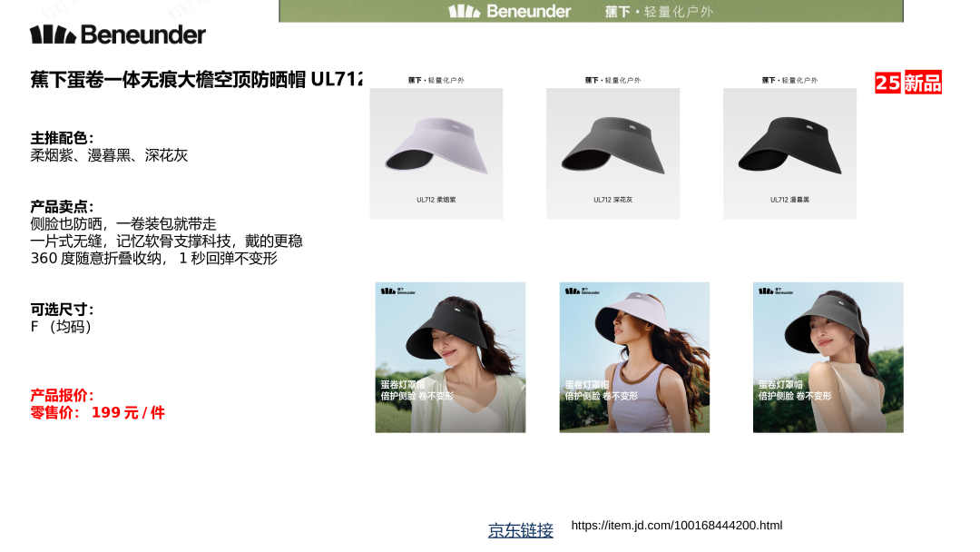
Task: Click 蕉下·轻量化户外 label above black visor
Action: point(790,80)
